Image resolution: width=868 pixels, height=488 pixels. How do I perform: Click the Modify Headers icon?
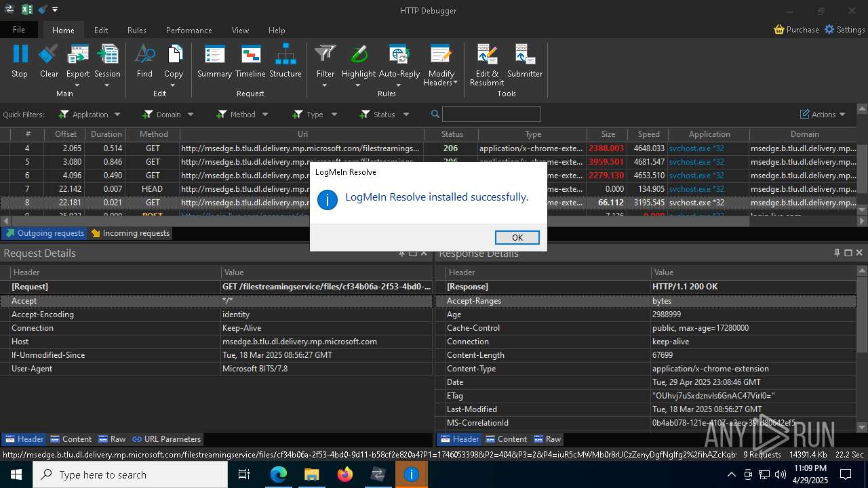click(x=441, y=54)
